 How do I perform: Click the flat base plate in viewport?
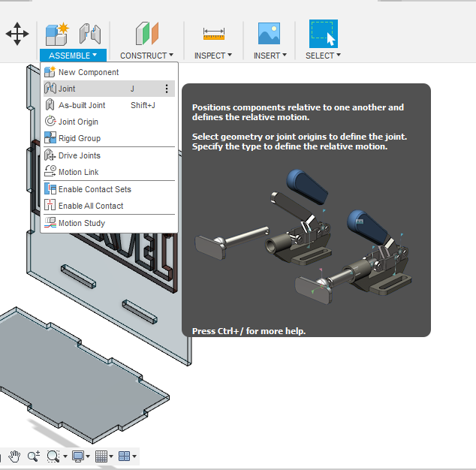click(x=82, y=375)
